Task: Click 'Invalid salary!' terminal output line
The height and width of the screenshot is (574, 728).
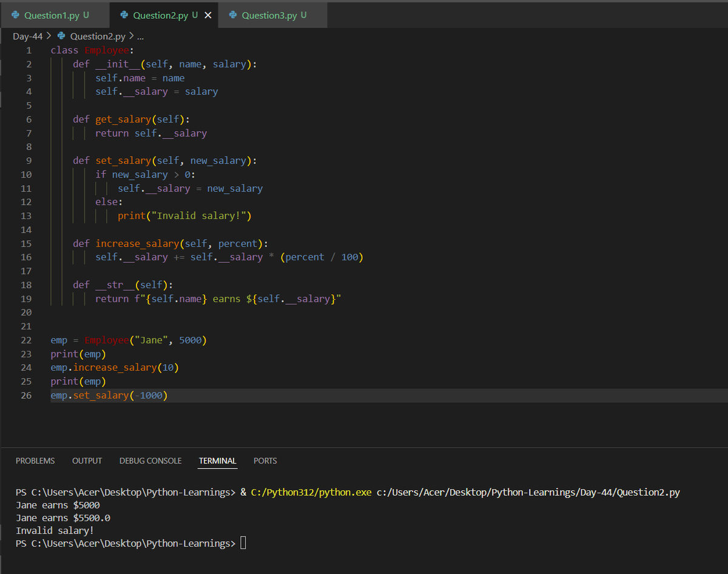Action: [x=55, y=530]
